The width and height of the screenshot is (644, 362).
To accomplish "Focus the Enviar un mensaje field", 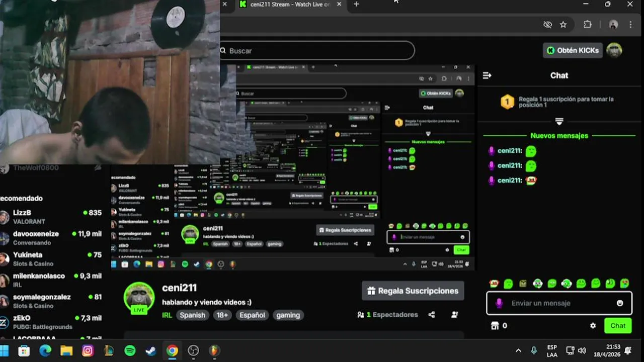I will tap(558, 303).
